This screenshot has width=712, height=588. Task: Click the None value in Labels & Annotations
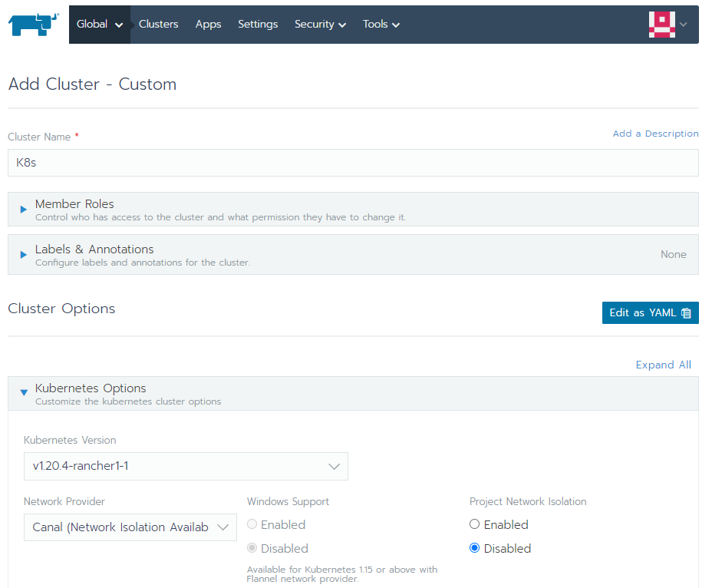tap(674, 254)
